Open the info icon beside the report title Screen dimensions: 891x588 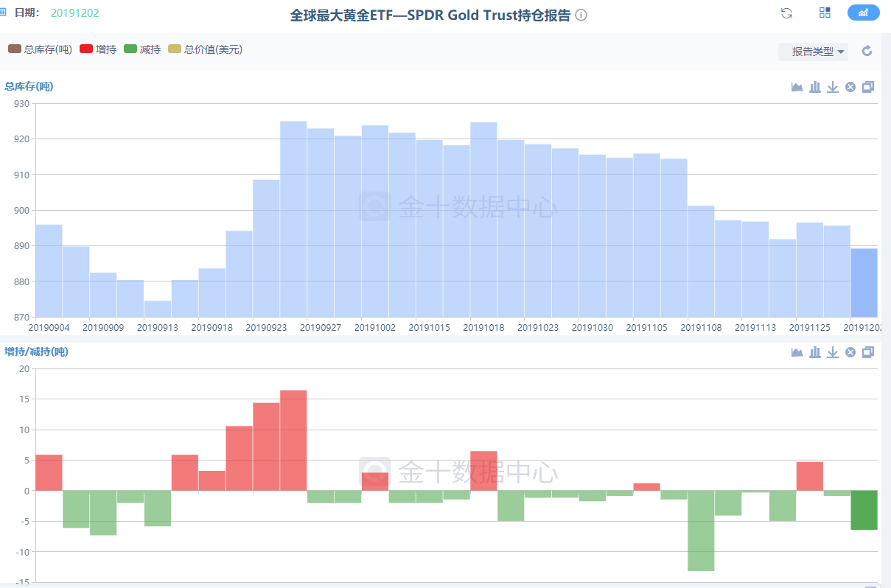[581, 15]
